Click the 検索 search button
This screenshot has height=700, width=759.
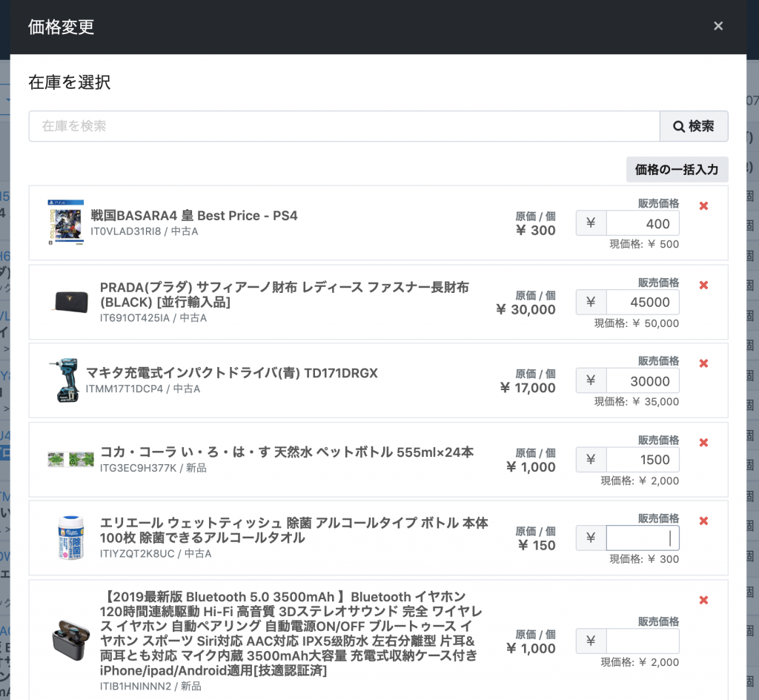pos(694,126)
